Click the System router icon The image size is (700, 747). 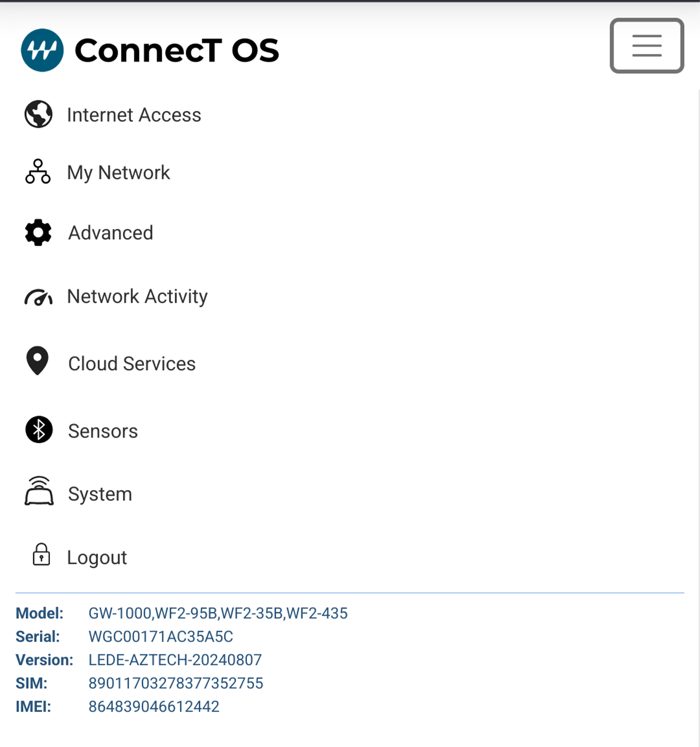pos(39,491)
